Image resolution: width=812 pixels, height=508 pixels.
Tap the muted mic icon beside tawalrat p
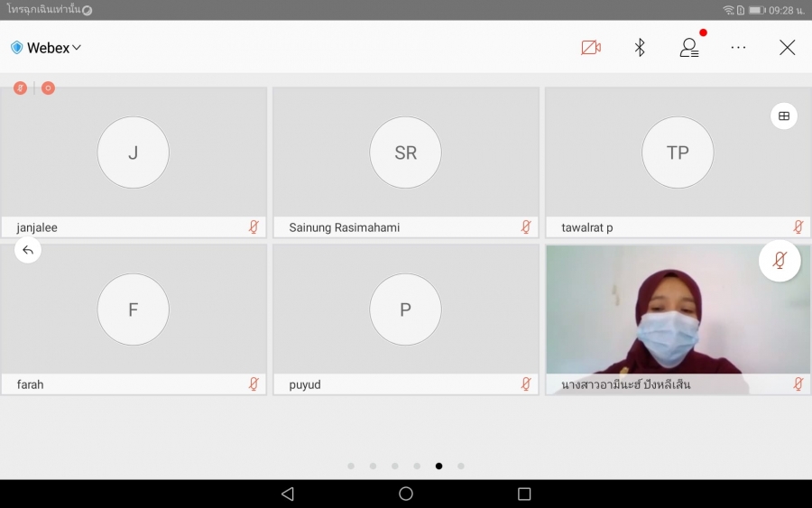coord(798,227)
